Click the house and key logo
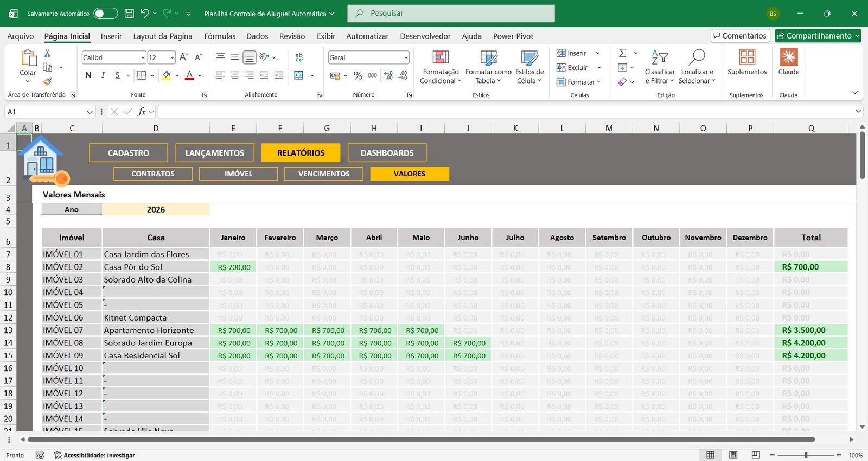Image resolution: width=868 pixels, height=461 pixels. [x=43, y=161]
